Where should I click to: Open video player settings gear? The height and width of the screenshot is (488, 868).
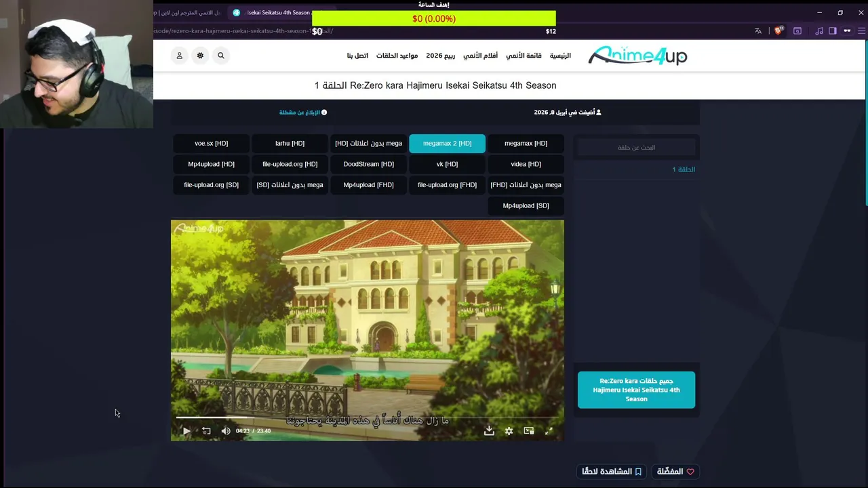pyautogui.click(x=509, y=431)
